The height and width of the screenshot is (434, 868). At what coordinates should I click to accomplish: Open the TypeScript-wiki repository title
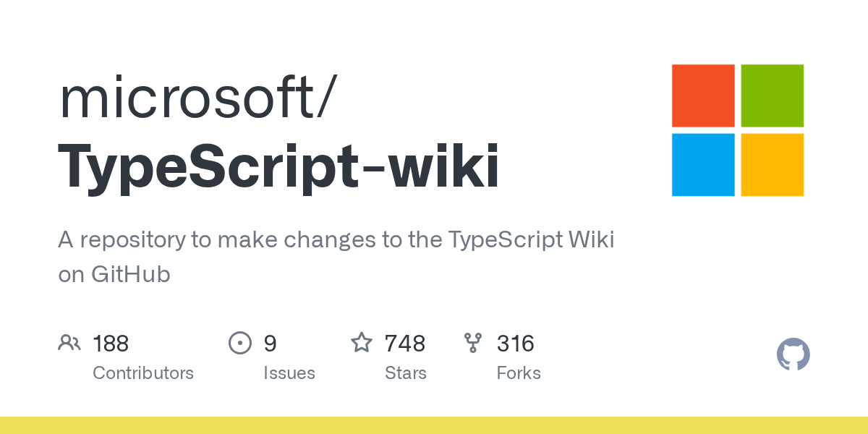pos(278,166)
